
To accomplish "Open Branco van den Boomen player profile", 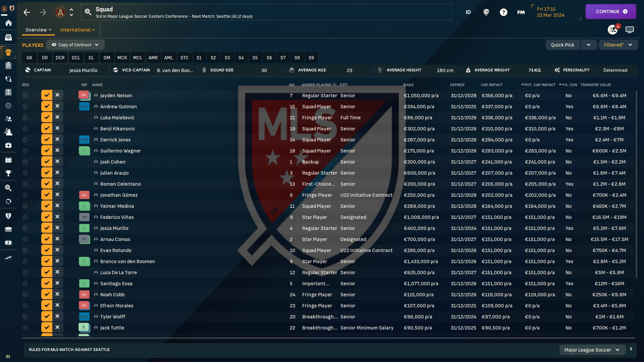I will [127, 261].
